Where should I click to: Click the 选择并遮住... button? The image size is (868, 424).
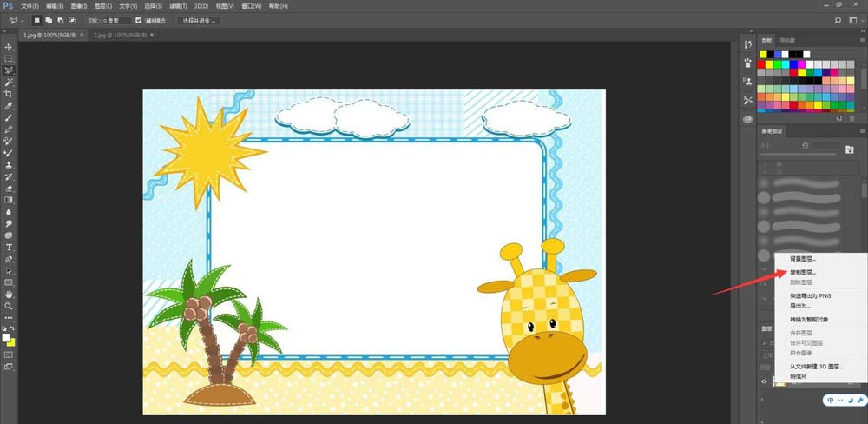coord(199,21)
